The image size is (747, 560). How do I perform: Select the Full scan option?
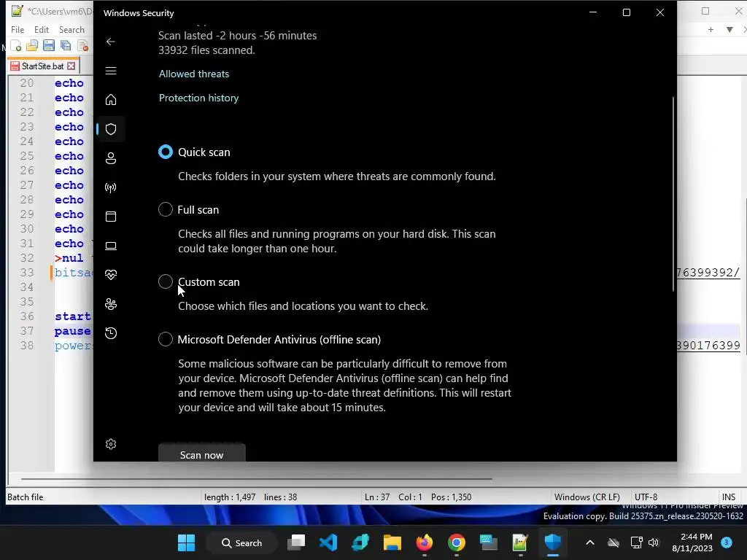pos(166,209)
